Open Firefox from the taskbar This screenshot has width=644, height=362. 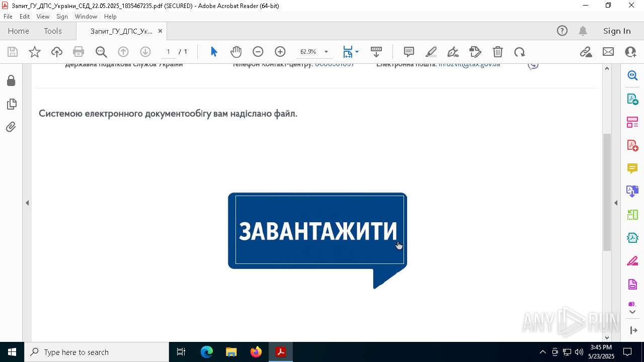click(x=256, y=352)
